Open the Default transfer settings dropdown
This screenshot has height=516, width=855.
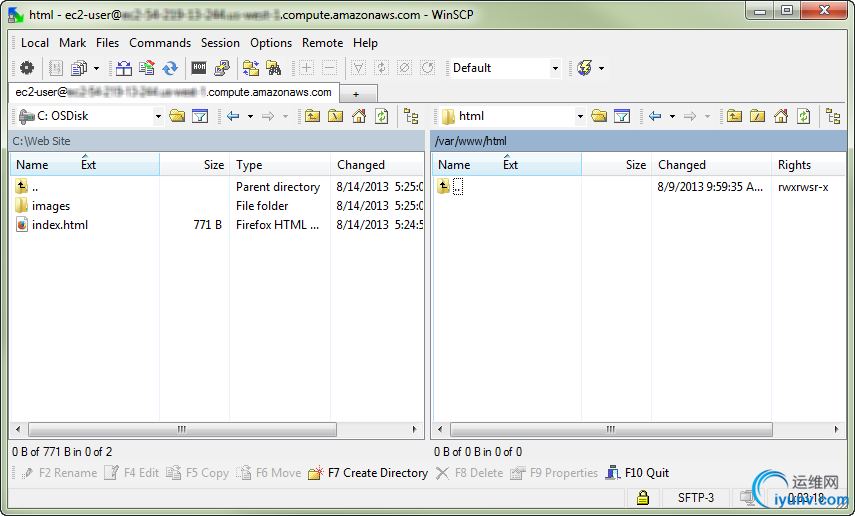(555, 68)
